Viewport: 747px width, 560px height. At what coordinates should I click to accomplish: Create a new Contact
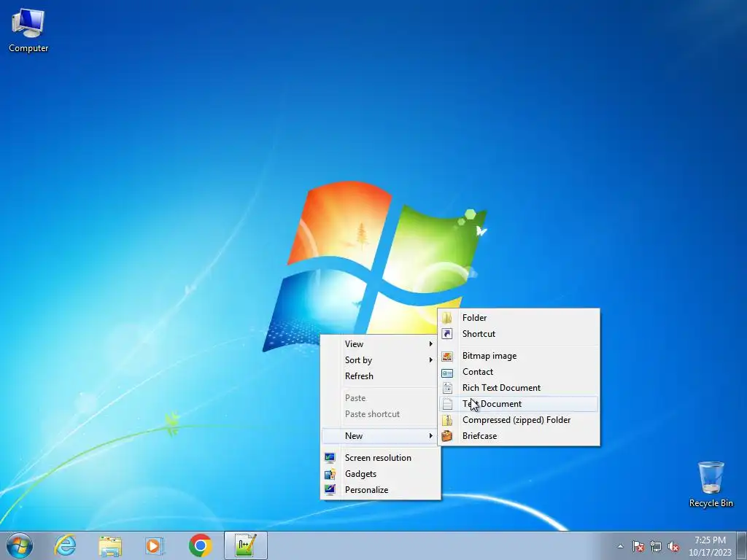(519, 372)
